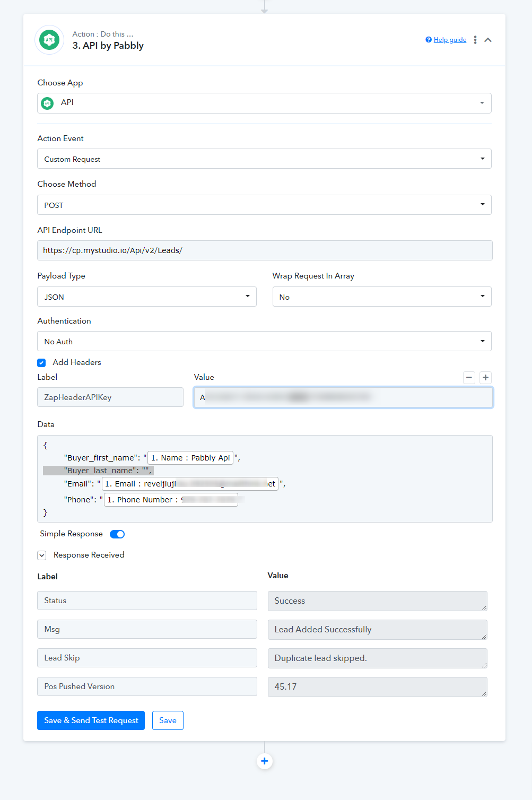Screen dimensions: 532x800
Task: Click the Lead Skip label field
Action: (x=147, y=658)
